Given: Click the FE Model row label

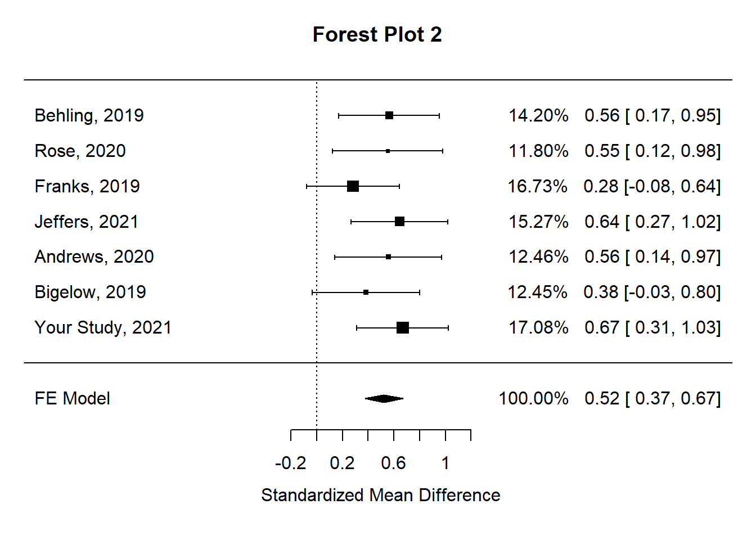Looking at the screenshot, I should [x=72, y=398].
